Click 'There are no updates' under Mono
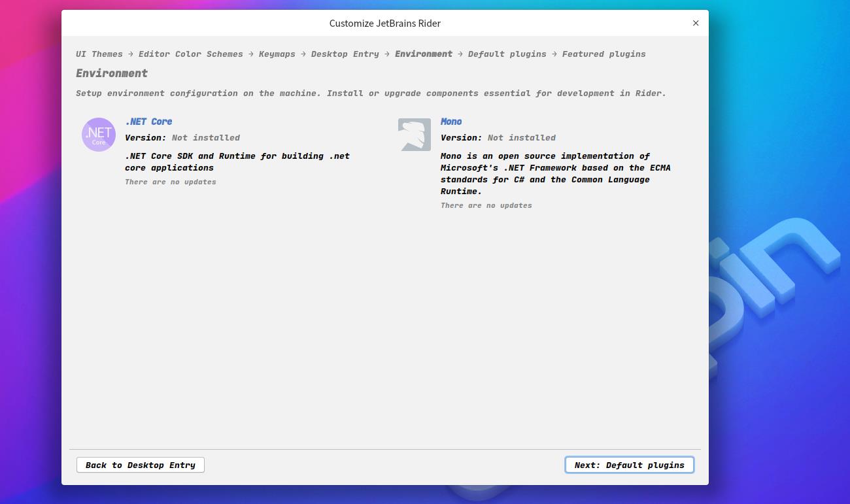 [486, 205]
